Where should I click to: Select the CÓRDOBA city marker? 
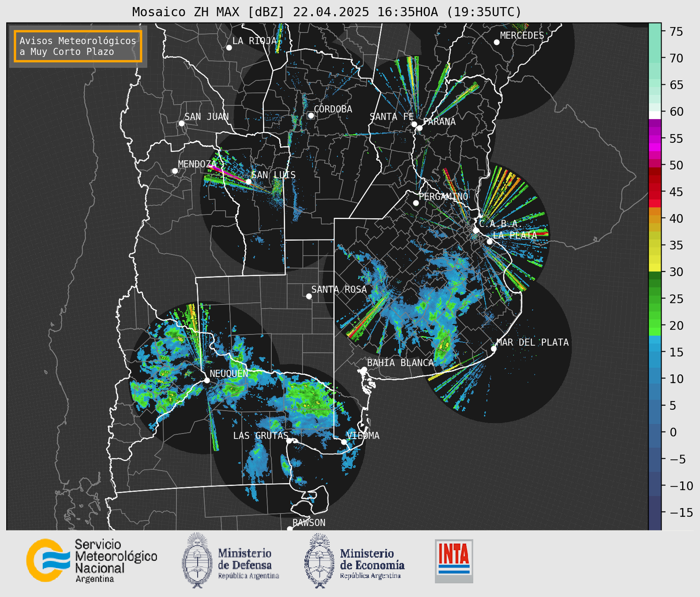[x=311, y=115]
